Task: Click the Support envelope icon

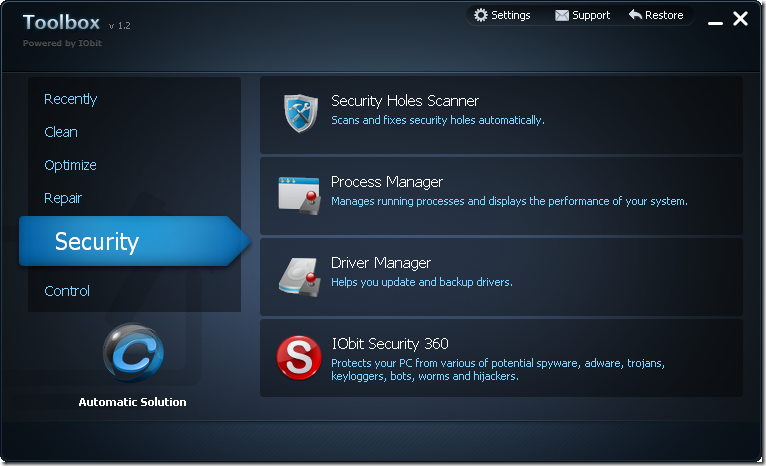Action: (562, 16)
